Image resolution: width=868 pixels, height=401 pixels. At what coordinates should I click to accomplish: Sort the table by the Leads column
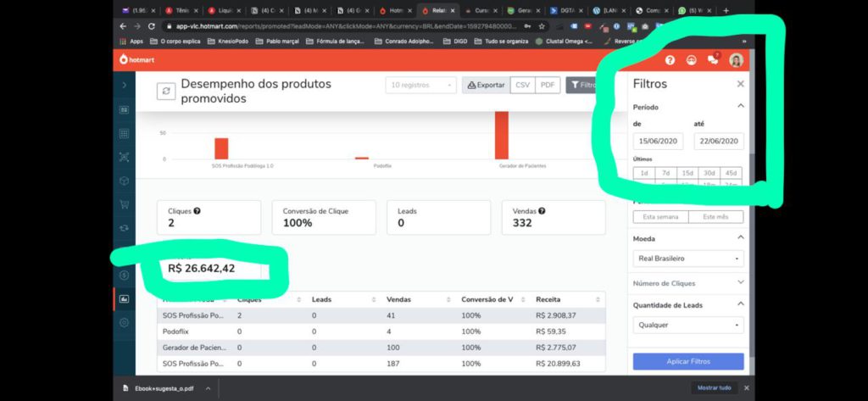point(374,299)
